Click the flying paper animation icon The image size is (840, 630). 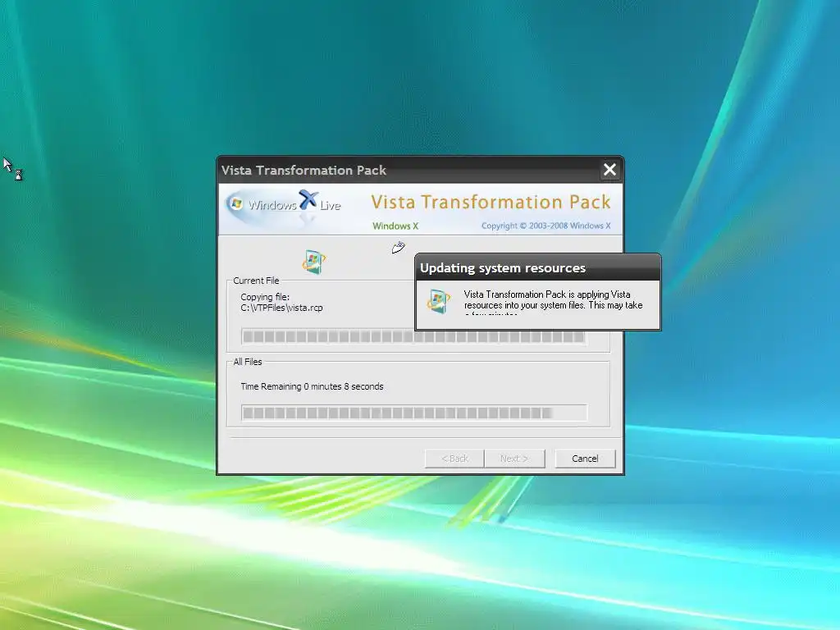(x=399, y=248)
